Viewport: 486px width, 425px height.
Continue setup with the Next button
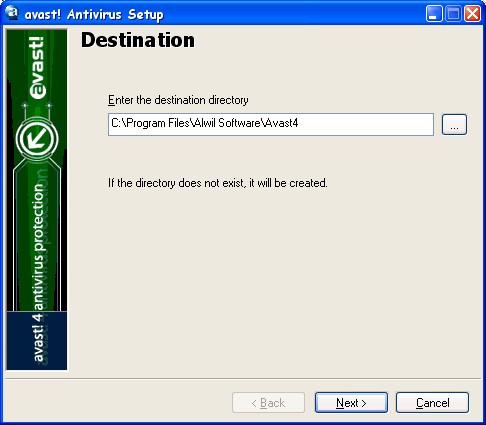tap(351, 403)
